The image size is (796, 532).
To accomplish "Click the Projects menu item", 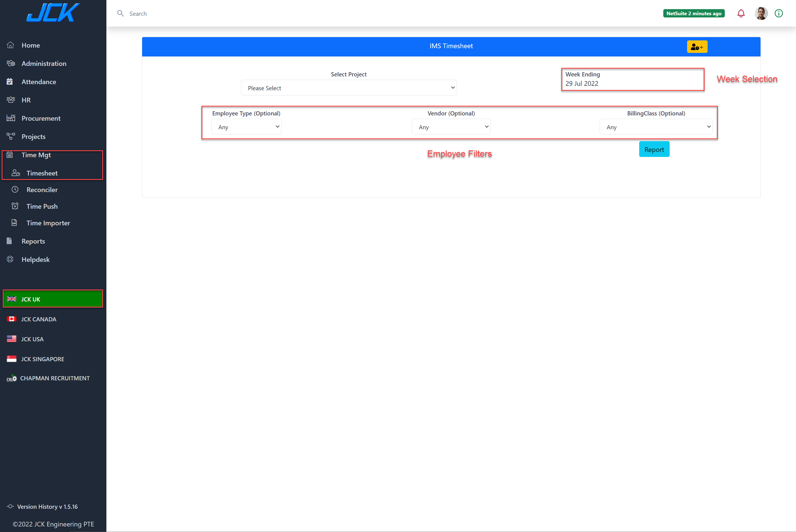I will coord(33,136).
